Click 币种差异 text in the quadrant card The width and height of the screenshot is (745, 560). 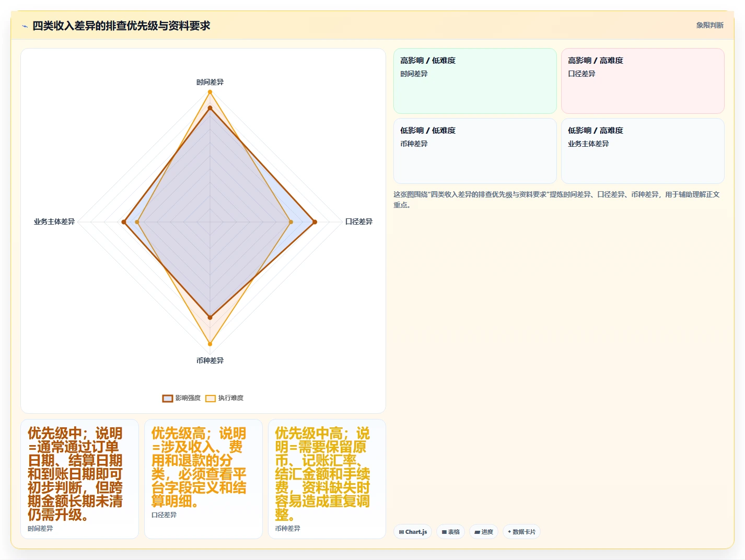tap(414, 144)
